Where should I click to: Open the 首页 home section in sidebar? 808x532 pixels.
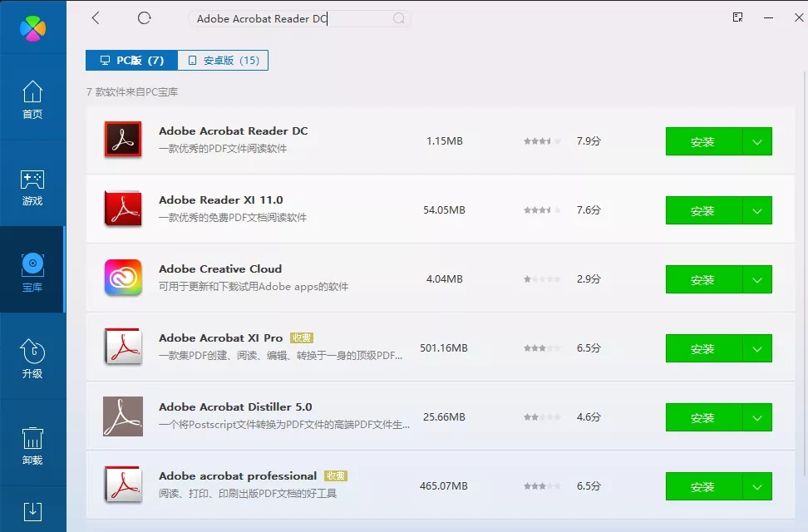coord(32,100)
